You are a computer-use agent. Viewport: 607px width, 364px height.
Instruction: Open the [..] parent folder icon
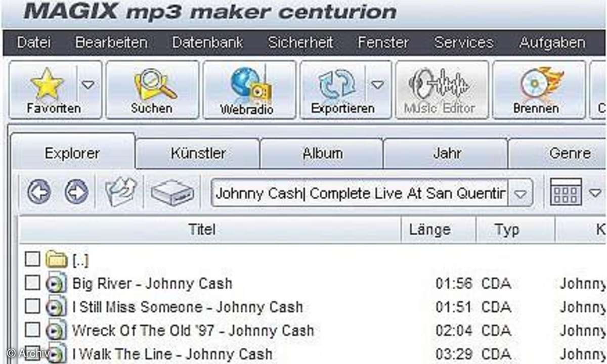point(56,260)
